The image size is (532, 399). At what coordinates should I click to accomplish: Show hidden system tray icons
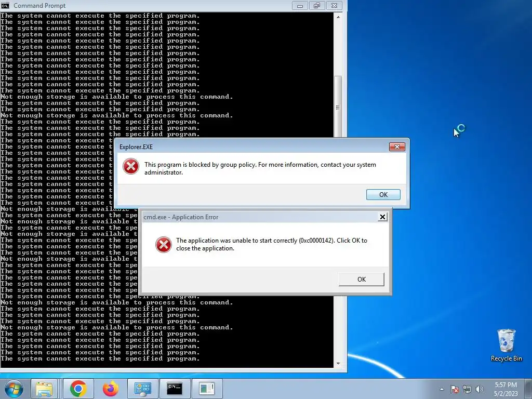(442, 389)
